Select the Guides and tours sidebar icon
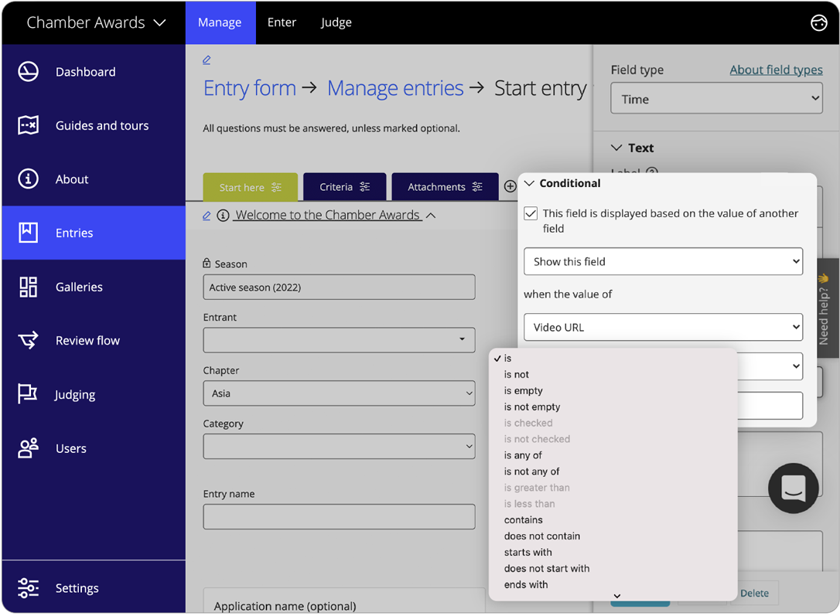The image size is (840, 616). (x=28, y=125)
